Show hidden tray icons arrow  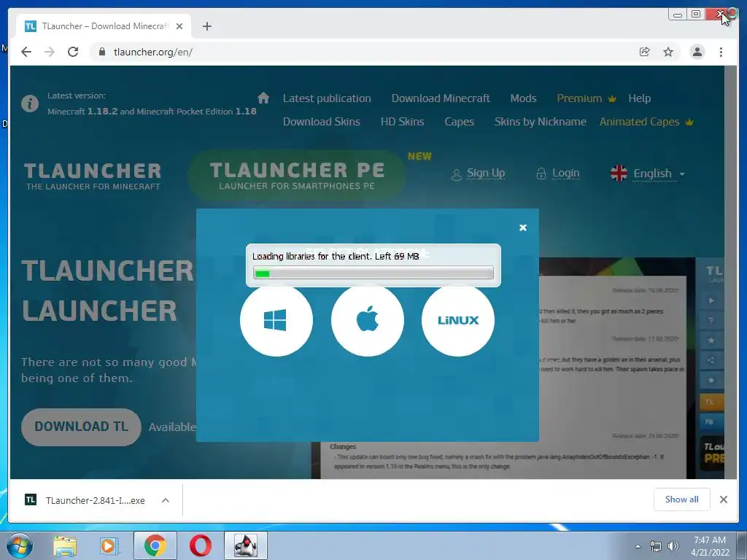coord(638,546)
